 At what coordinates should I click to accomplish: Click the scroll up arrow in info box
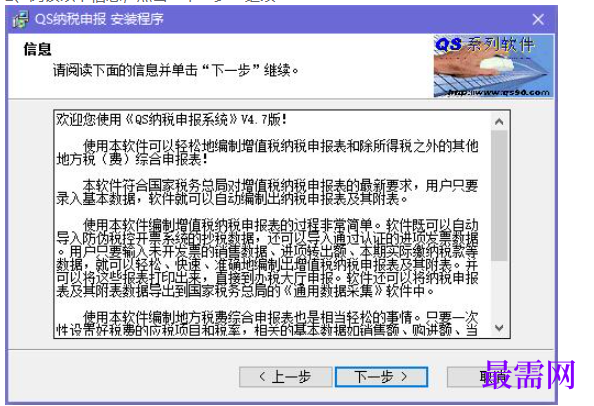[499, 122]
